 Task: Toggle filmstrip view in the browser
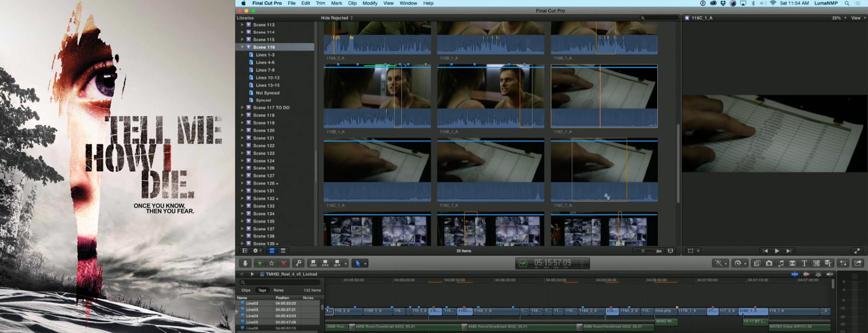click(x=272, y=251)
